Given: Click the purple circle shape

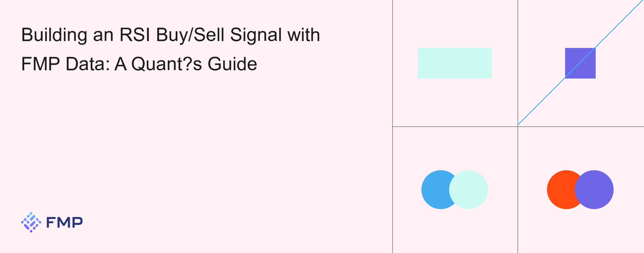Looking at the screenshot, I should [x=594, y=189].
